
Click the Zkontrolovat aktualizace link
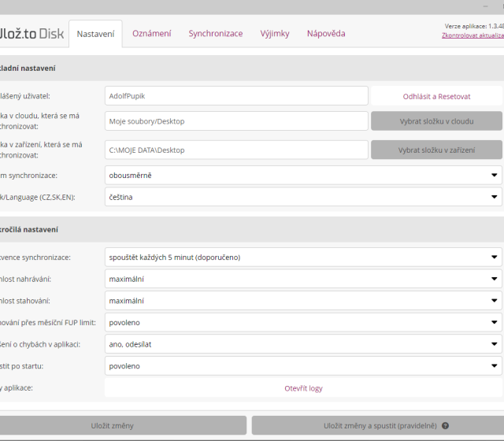click(x=472, y=35)
